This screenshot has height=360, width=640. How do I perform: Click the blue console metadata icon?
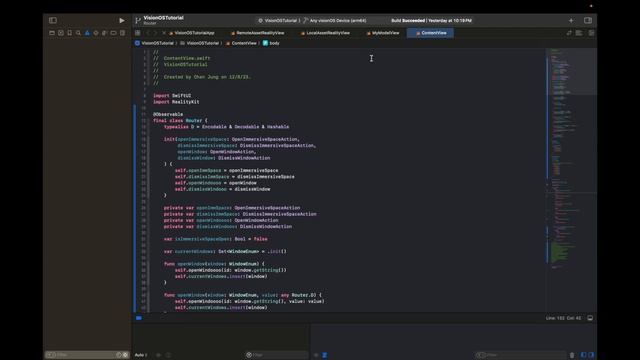325,355
